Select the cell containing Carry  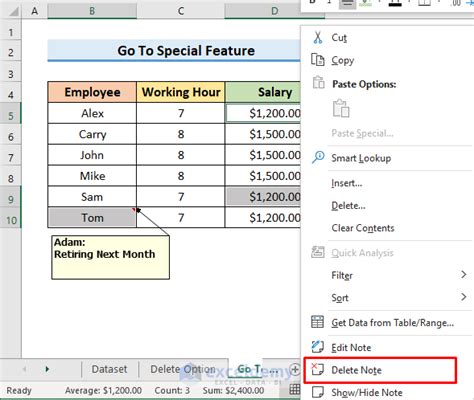point(92,134)
